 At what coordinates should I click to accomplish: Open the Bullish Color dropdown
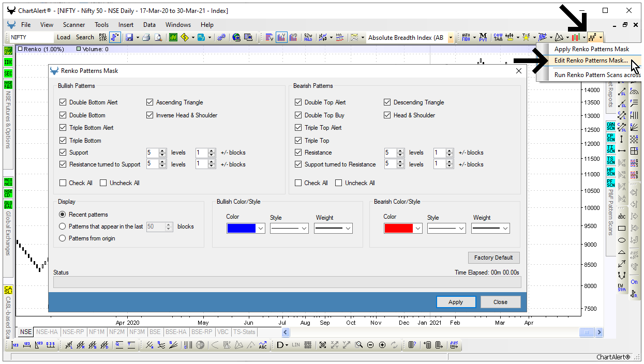tap(261, 228)
